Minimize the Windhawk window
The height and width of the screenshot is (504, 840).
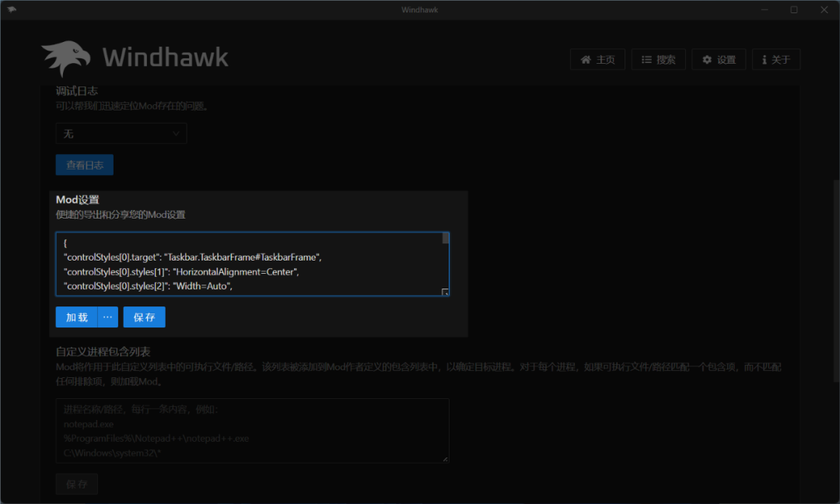point(765,9)
